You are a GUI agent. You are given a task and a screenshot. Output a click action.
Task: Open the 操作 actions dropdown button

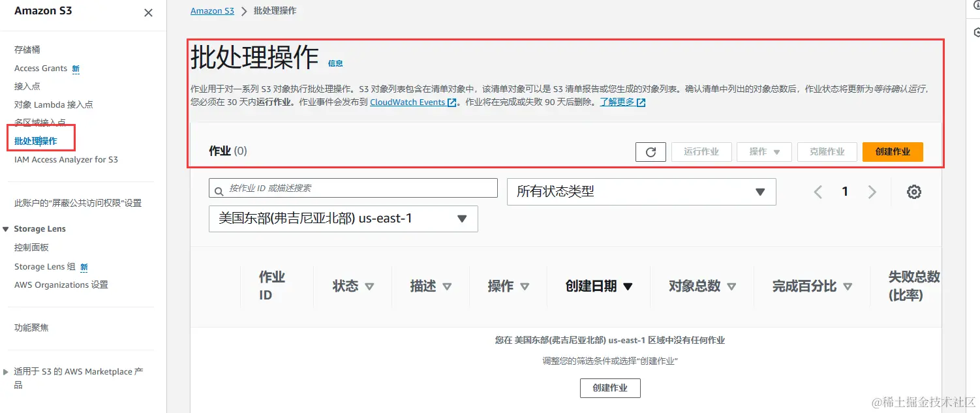[x=764, y=152]
